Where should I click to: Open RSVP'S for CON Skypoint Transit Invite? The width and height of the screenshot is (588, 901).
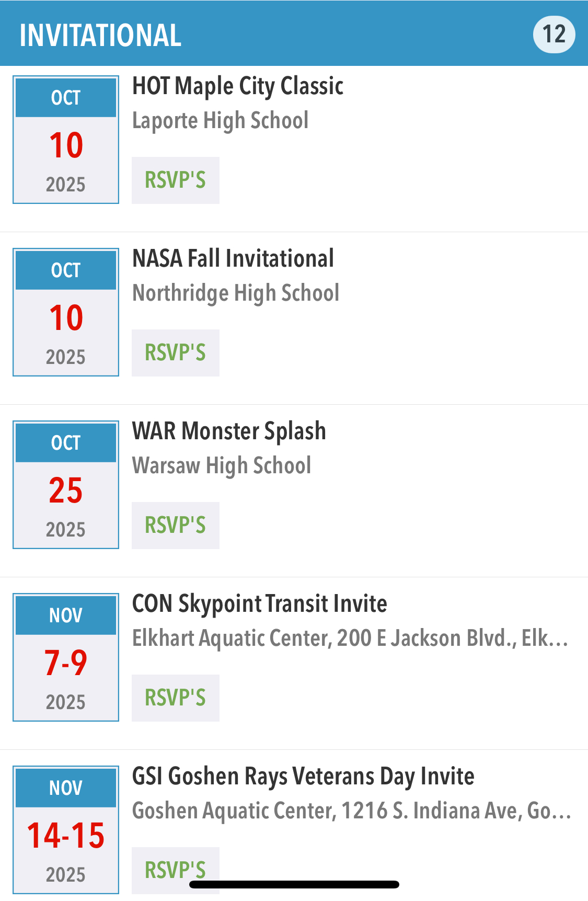click(x=176, y=698)
